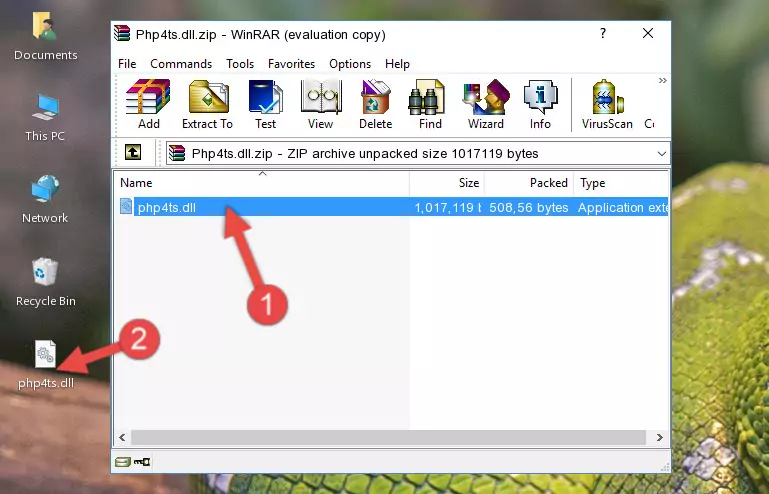Click the disk drive status bar icon
The width and height of the screenshot is (769, 494).
coord(123,462)
